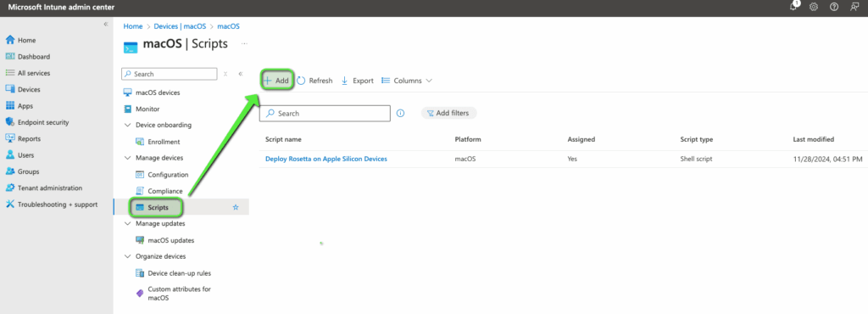Viewport: 868px width, 314px height.
Task: Open Dashboard in left navigation
Action: 28,57
